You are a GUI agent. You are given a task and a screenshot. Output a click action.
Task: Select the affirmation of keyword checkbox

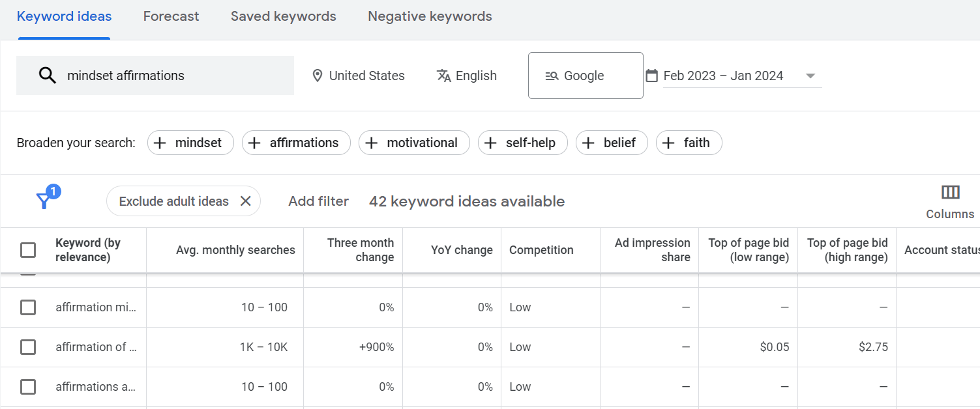point(28,347)
